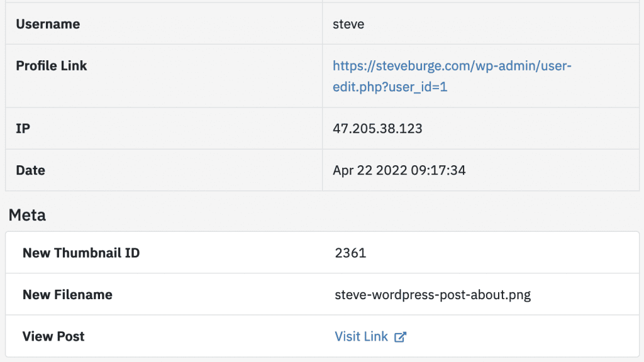Click the IP row label
Image resolution: width=644 pixels, height=362 pixels.
(23, 128)
